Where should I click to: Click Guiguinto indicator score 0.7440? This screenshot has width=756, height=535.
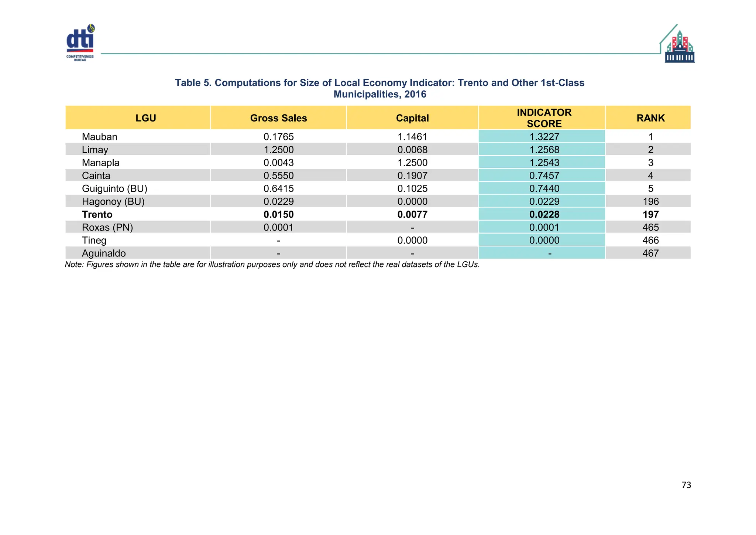coord(544,188)
